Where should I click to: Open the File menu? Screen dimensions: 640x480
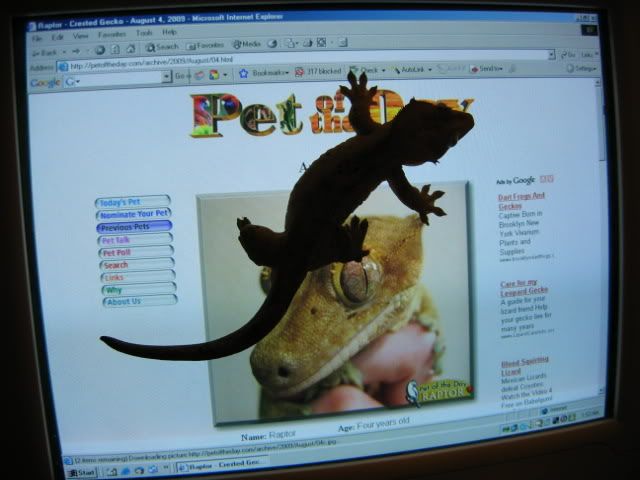click(x=37, y=38)
